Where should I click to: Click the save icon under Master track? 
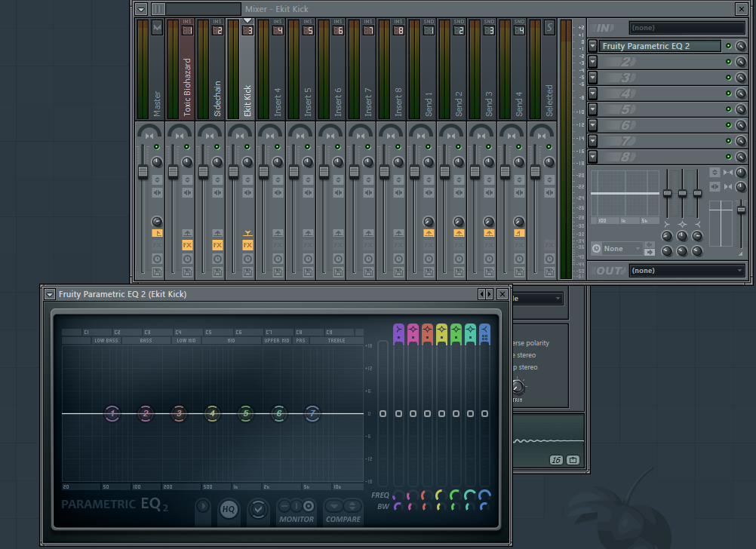pyautogui.click(x=157, y=272)
